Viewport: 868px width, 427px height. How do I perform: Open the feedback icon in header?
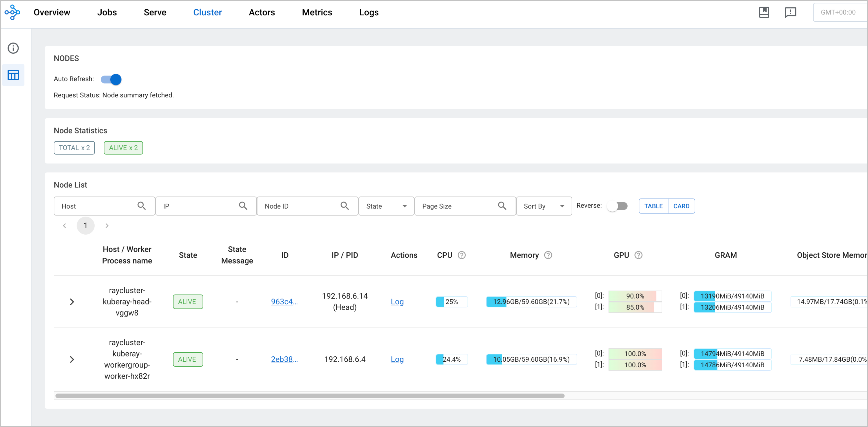[x=790, y=12]
